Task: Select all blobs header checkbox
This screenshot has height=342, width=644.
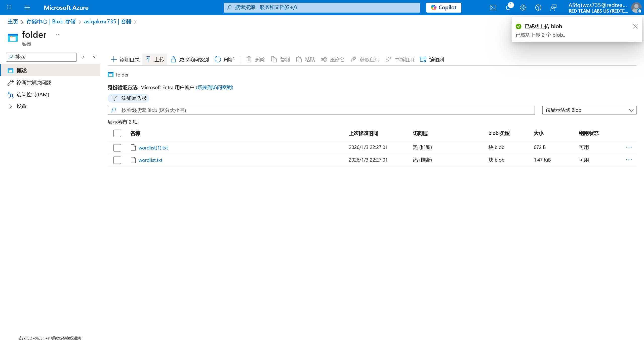Action: 117,133
